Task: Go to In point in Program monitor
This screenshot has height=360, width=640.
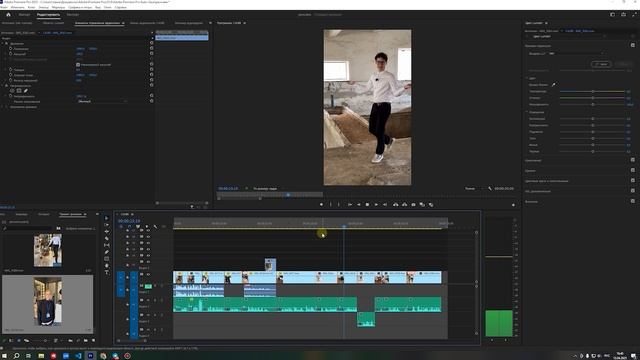Action: [x=350, y=204]
